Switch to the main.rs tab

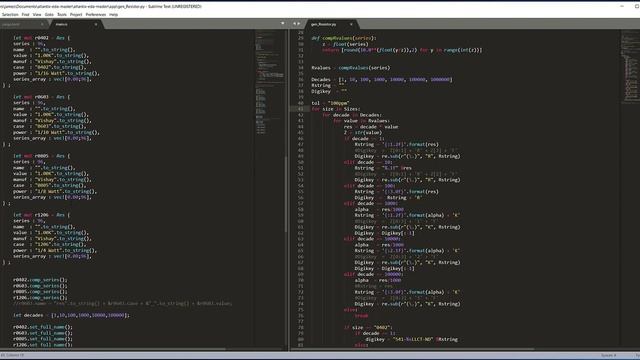(x=76, y=24)
